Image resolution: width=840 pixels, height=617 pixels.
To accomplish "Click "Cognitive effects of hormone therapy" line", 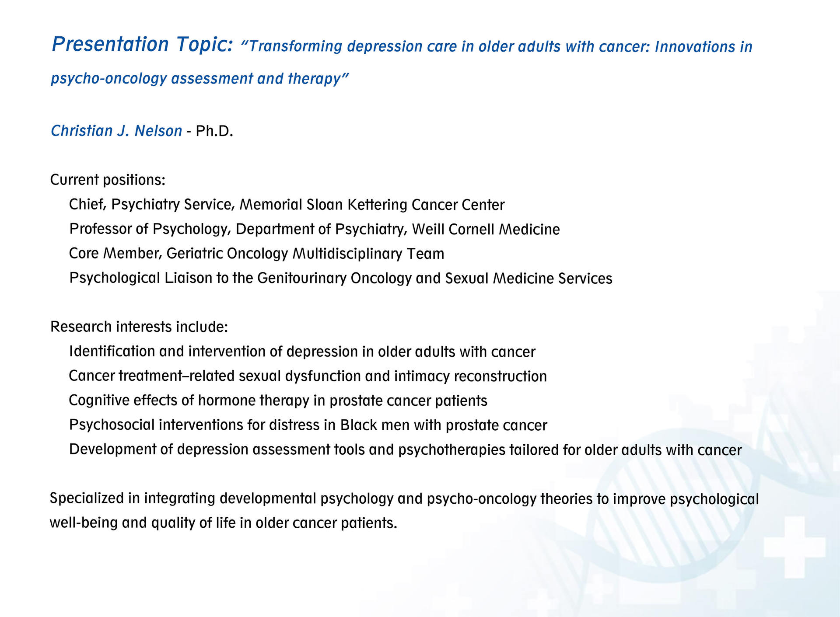I will pos(278,401).
